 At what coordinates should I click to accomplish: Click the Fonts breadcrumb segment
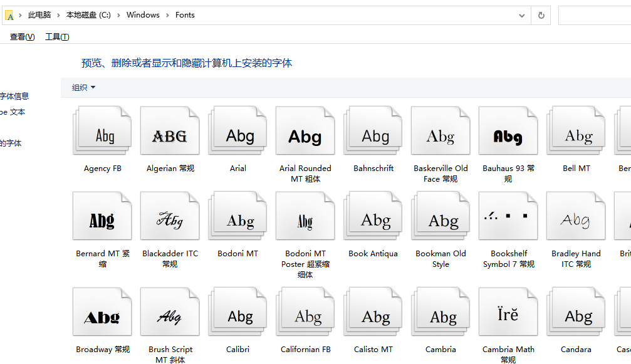[185, 15]
